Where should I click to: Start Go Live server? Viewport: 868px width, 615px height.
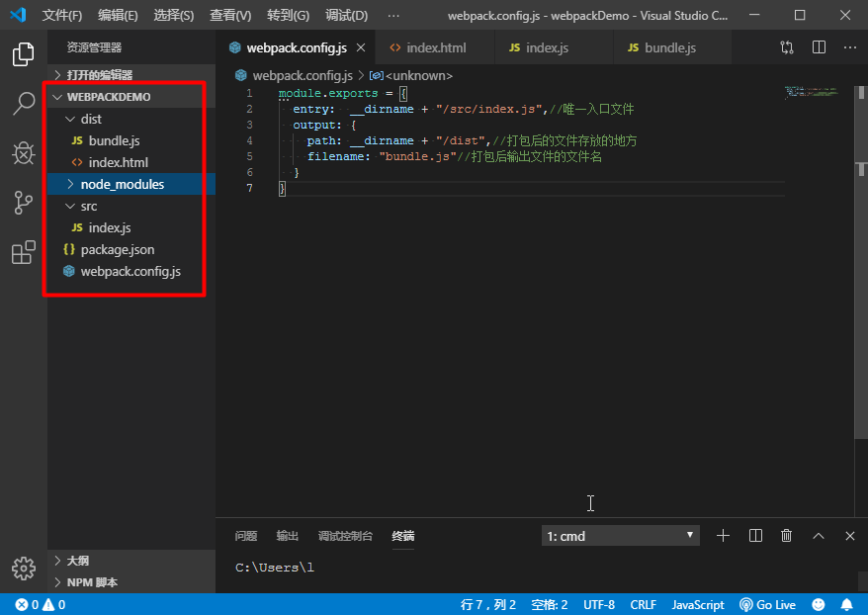(768, 604)
